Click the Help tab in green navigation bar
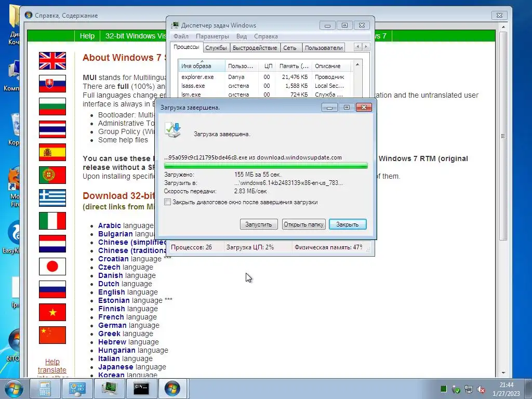This screenshot has height=399, width=532. pos(87,36)
